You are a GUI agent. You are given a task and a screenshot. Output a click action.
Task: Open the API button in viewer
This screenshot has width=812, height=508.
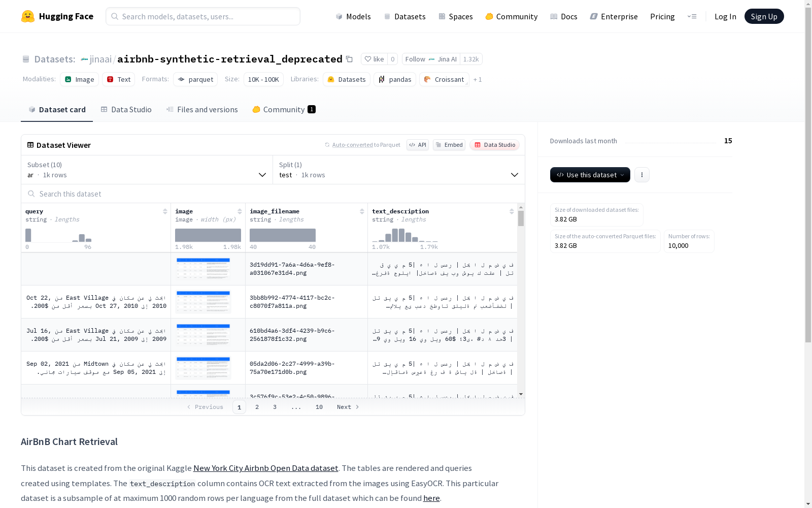click(418, 145)
